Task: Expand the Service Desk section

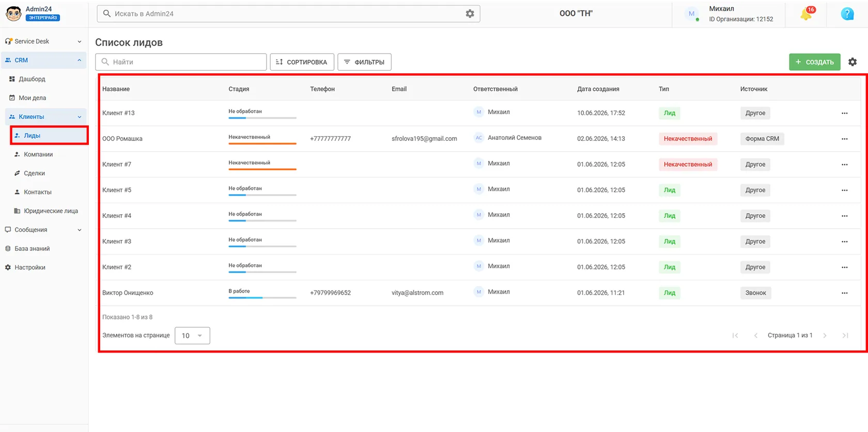Action: pos(44,41)
